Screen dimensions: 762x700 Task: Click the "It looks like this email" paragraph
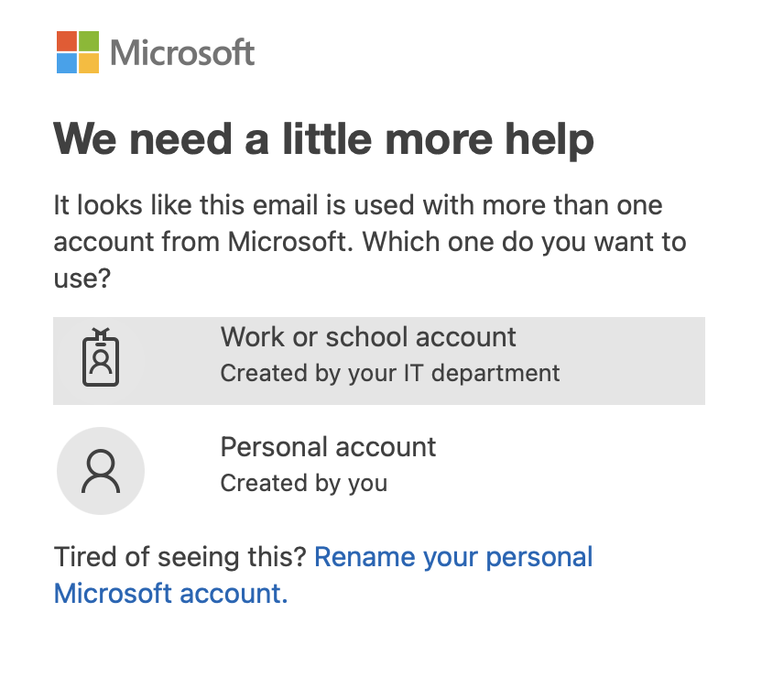pyautogui.click(x=357, y=205)
